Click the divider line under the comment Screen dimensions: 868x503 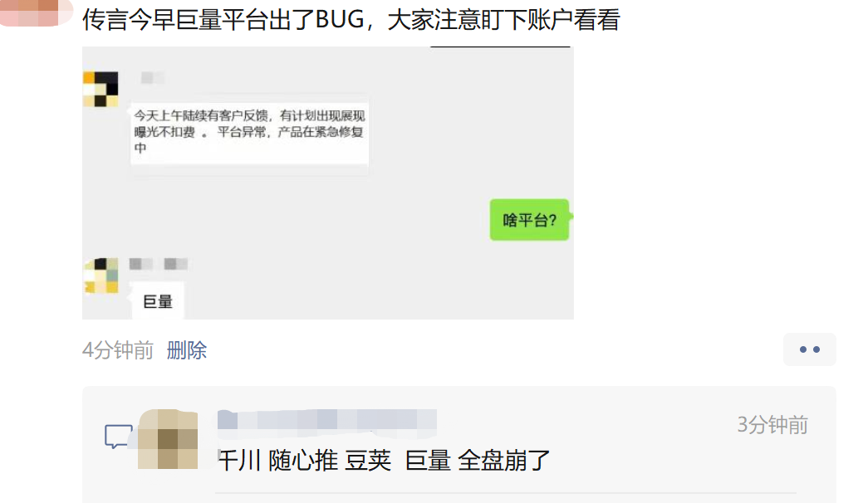pyautogui.click(x=505, y=492)
